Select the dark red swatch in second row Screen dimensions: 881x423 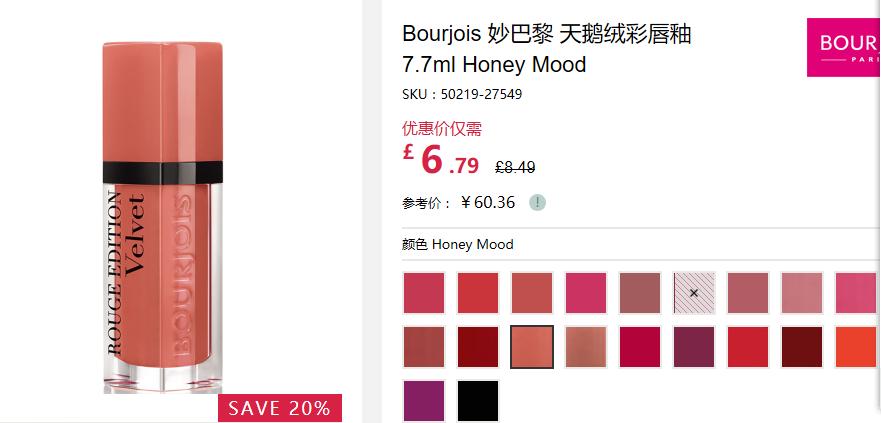click(478, 347)
